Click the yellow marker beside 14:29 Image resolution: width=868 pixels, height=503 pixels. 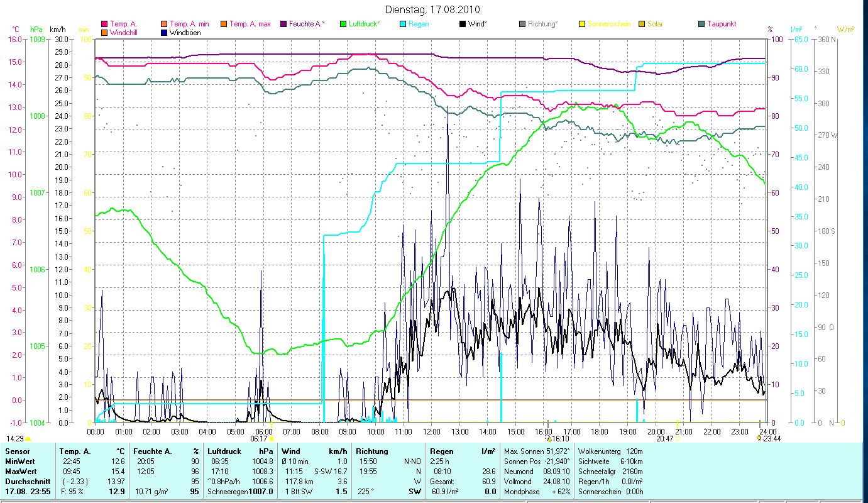coord(28,439)
